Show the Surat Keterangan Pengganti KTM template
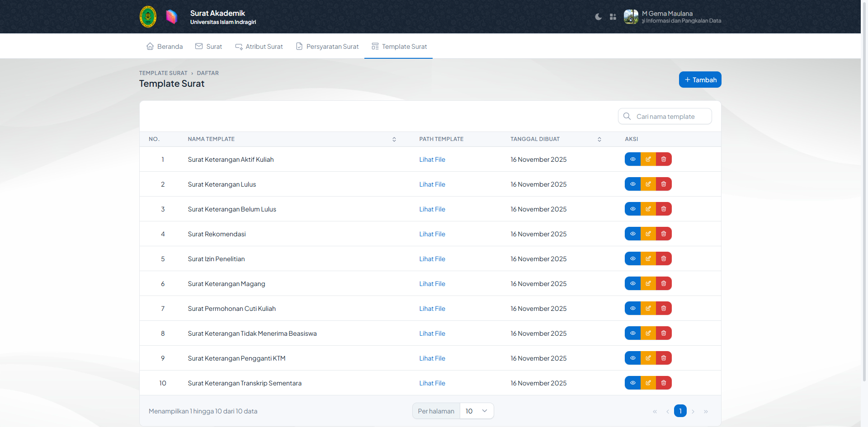This screenshot has height=427, width=868. (x=632, y=358)
